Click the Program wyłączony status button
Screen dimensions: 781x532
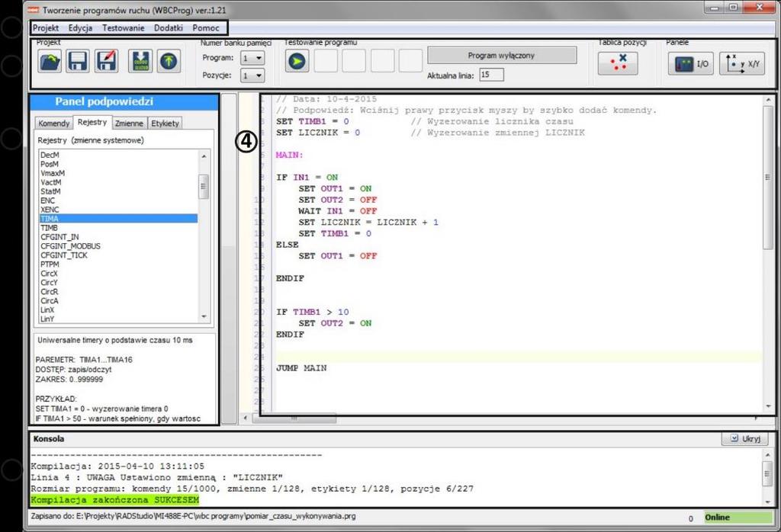pyautogui.click(x=502, y=55)
